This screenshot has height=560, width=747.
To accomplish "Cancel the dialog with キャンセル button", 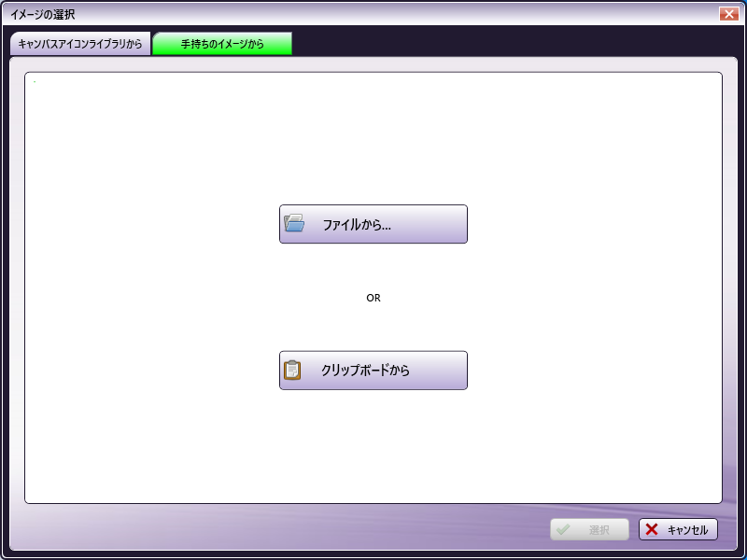I will [678, 530].
